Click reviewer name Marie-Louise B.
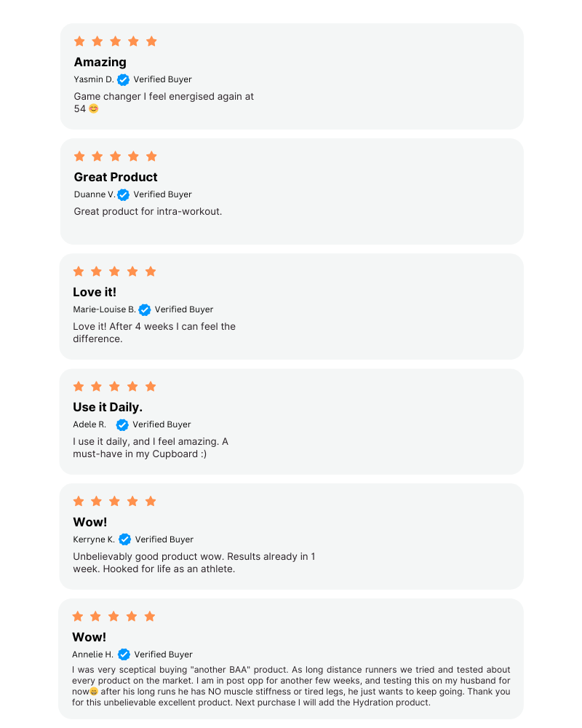 click(104, 309)
